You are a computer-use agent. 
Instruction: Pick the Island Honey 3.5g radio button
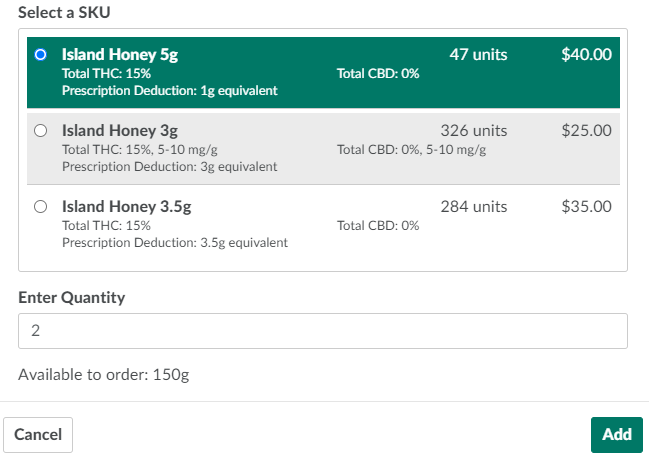pyautogui.click(x=40, y=207)
